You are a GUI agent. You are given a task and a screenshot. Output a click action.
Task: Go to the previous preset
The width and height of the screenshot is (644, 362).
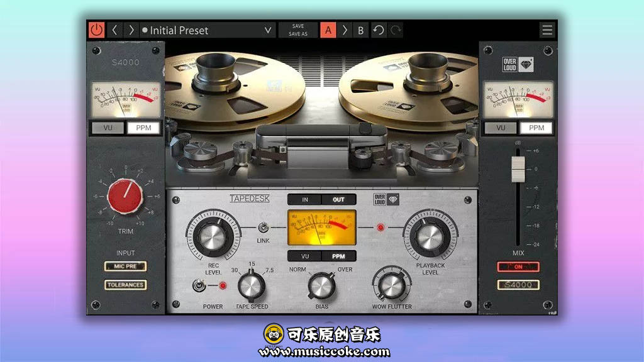coord(114,30)
